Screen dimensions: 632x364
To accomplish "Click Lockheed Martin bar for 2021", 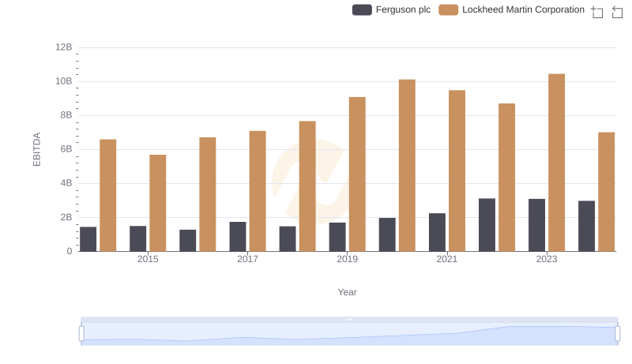I will tap(457, 171).
